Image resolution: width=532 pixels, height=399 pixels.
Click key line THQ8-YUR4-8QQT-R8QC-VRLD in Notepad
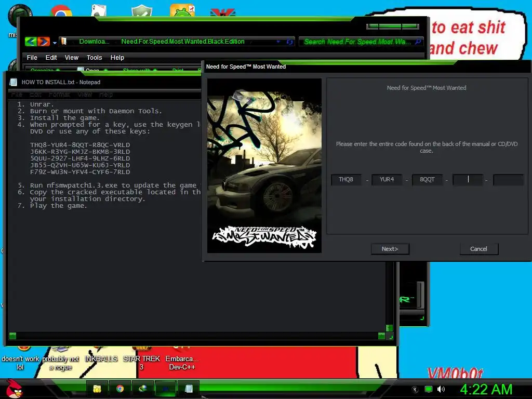(x=80, y=145)
